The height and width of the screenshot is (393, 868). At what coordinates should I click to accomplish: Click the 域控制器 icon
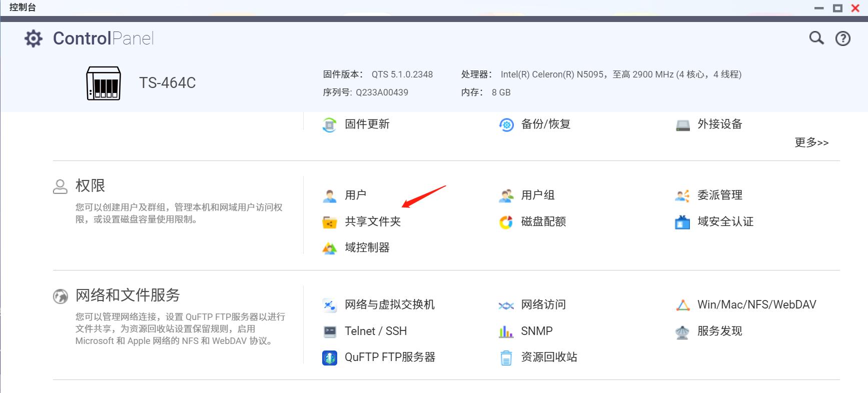click(329, 248)
